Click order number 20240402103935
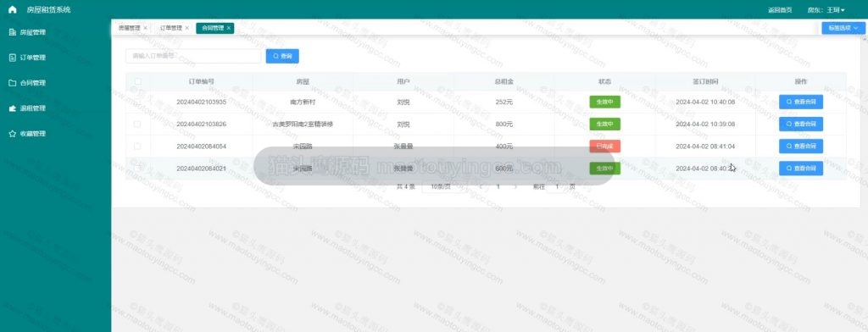Screen dimensions: 868x332 coord(202,102)
